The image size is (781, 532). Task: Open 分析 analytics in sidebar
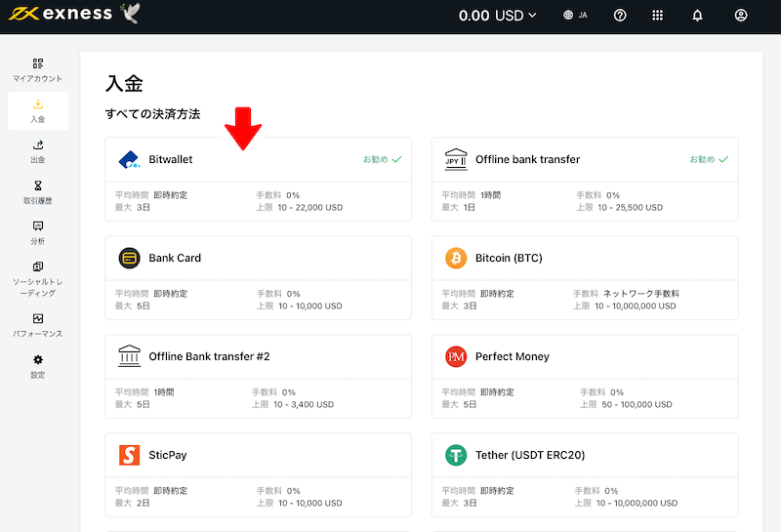coord(38,232)
